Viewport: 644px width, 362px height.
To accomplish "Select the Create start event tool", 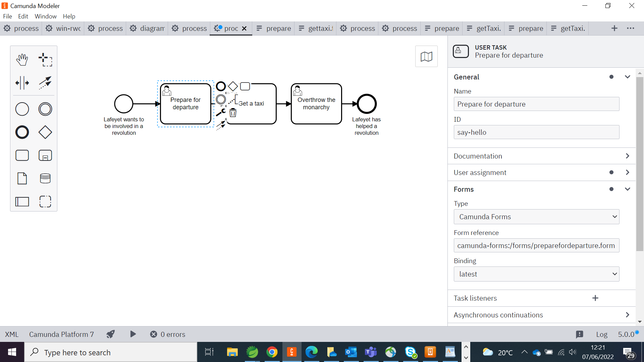I will tap(21, 109).
